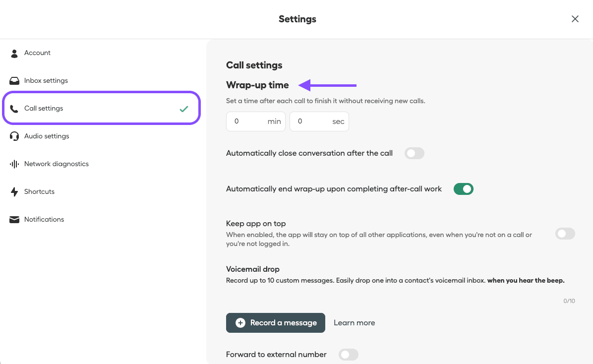Click the Inbox settings tray icon
Image resolution: width=593 pixels, height=364 pixels.
point(14,81)
